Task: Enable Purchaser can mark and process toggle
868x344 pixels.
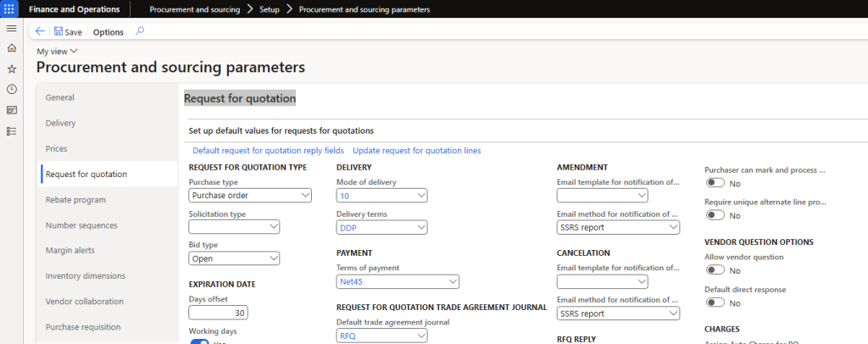Action: [x=715, y=183]
